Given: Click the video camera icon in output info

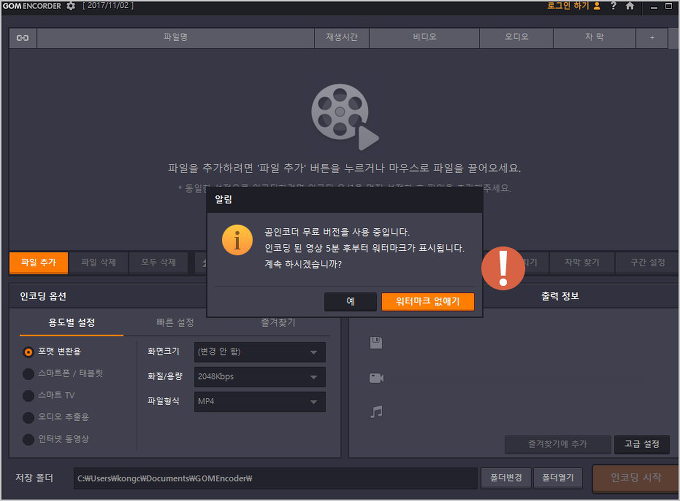Looking at the screenshot, I should coord(376,377).
